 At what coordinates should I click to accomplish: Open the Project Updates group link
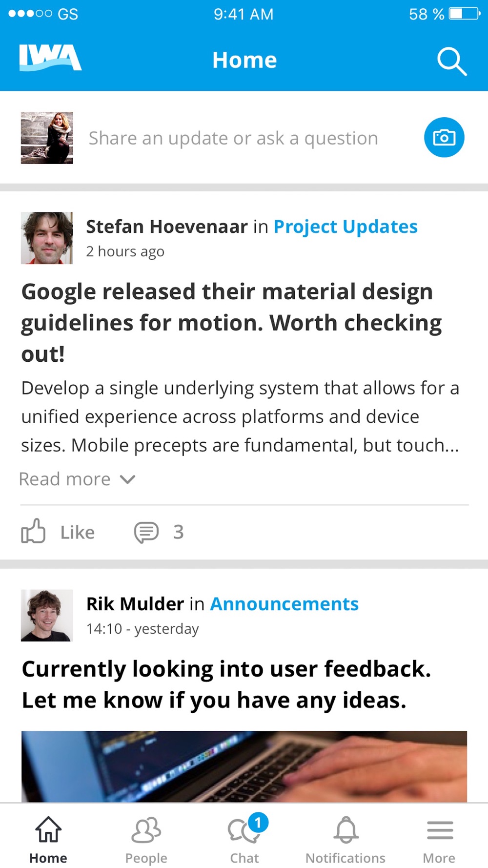[x=346, y=227]
